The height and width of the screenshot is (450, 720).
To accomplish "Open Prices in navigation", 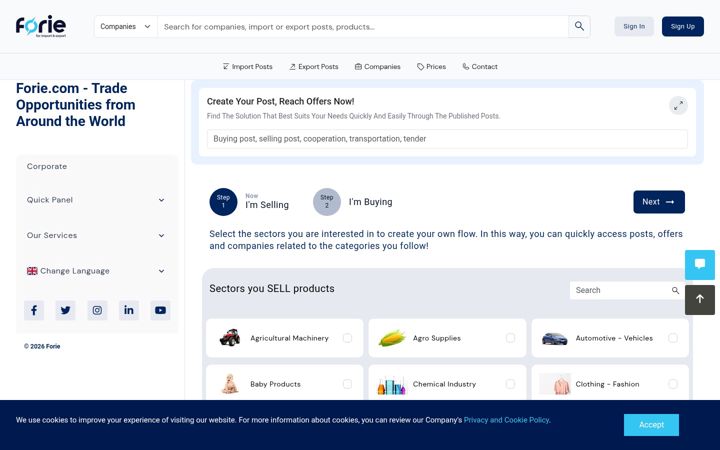I will click(x=431, y=67).
